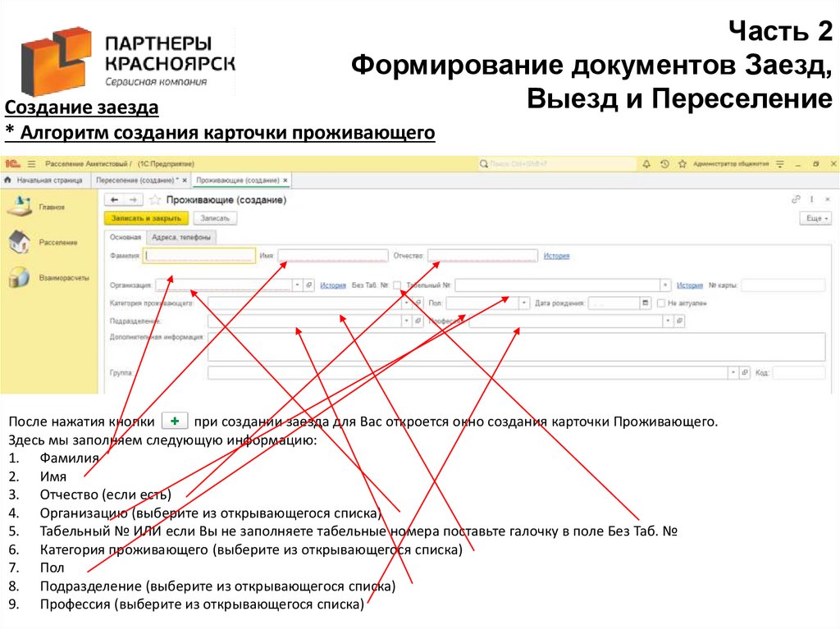Click the Код input field
This screenshot has width=840, height=629.
pos(799,372)
